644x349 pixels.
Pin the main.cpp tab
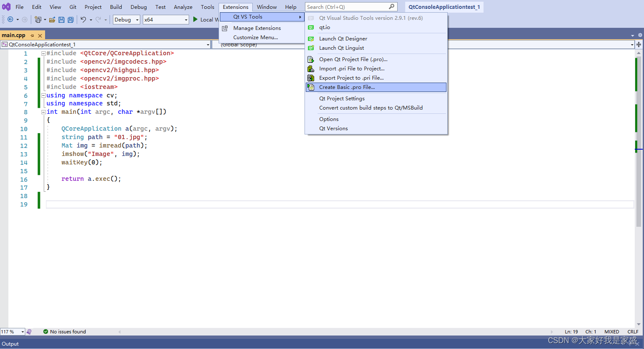[x=32, y=35]
